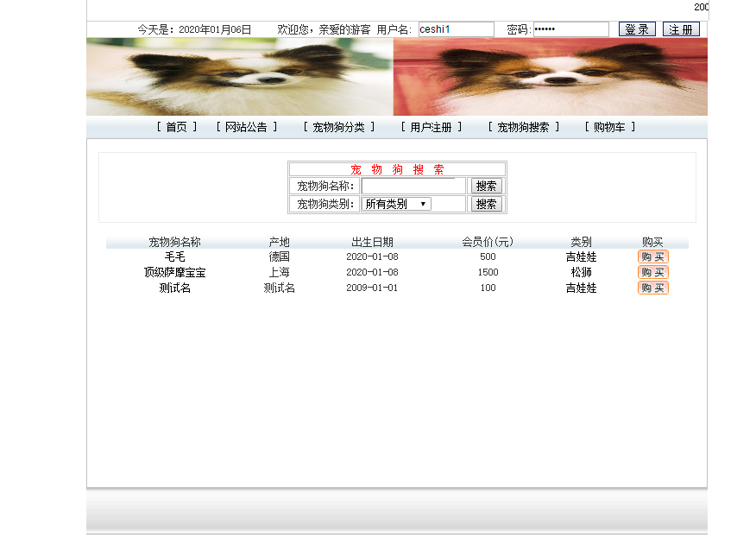Click the 购买 button for 顶级萨摩宝宝
Screen dimensions: 756x551
652,272
